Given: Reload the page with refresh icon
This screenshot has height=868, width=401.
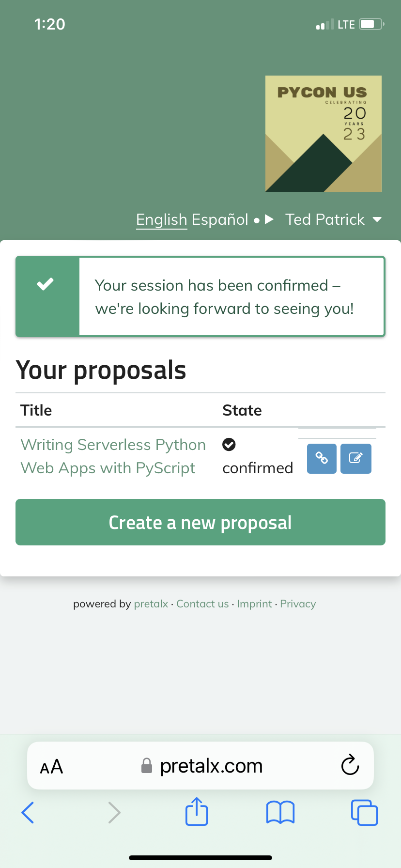Looking at the screenshot, I should [350, 765].
